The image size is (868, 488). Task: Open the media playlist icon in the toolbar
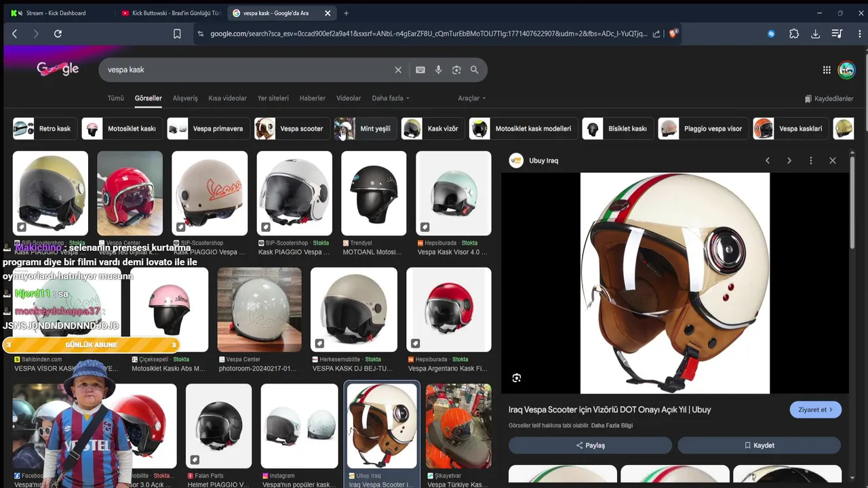(x=837, y=34)
